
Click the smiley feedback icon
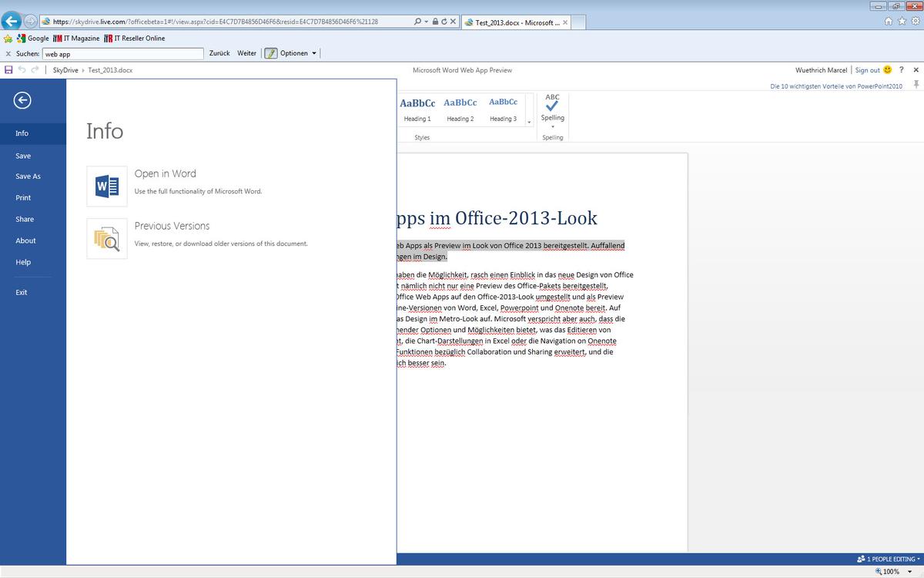pos(888,70)
